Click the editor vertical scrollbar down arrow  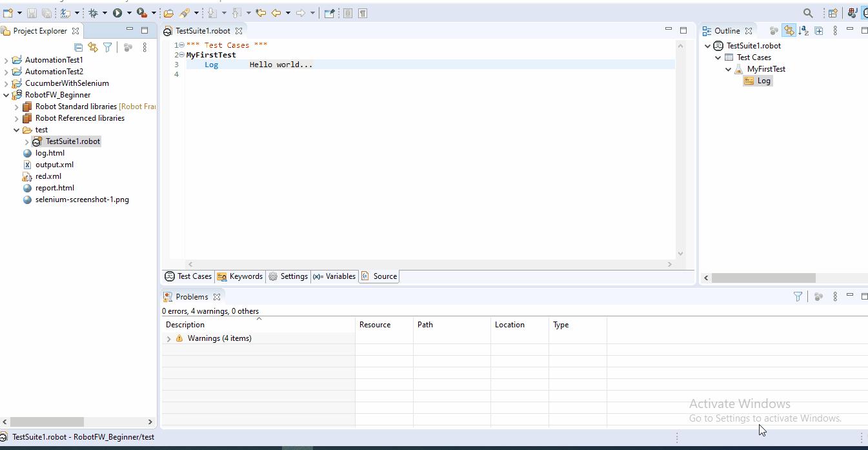point(680,254)
